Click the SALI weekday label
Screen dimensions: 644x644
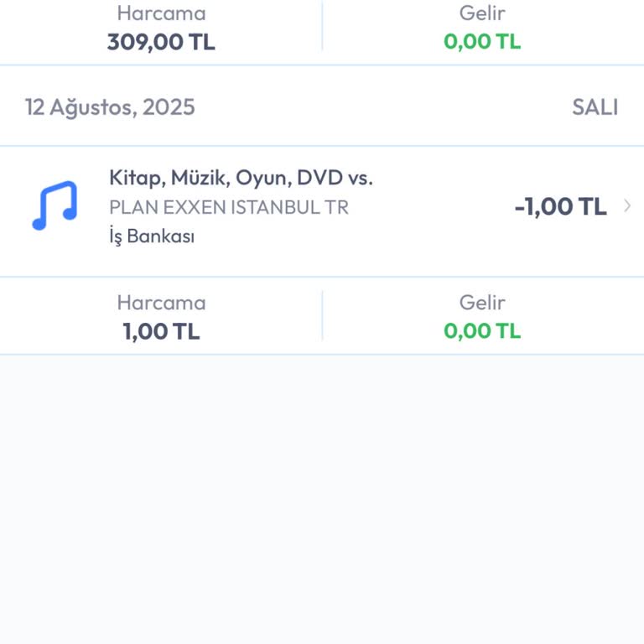pyautogui.click(x=595, y=106)
